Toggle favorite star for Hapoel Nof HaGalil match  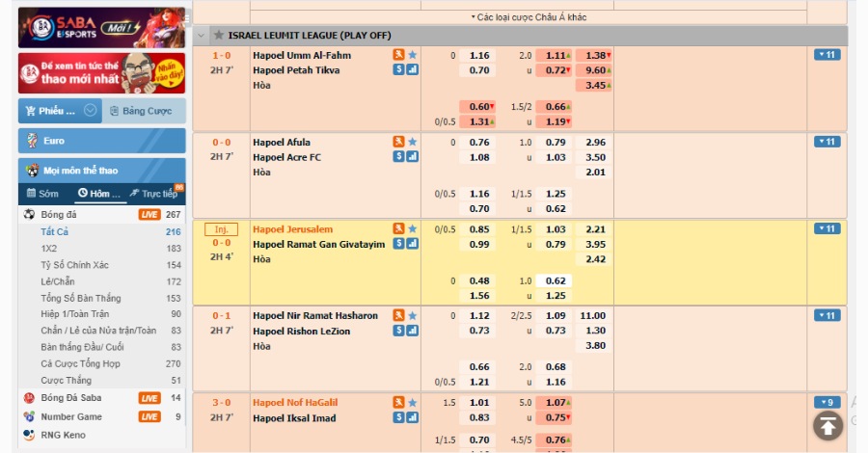(413, 402)
